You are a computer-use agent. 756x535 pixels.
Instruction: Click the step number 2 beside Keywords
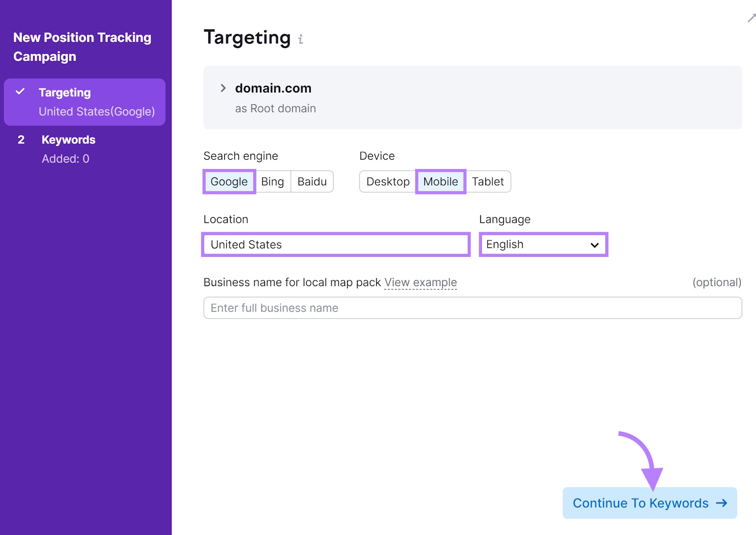(x=21, y=139)
